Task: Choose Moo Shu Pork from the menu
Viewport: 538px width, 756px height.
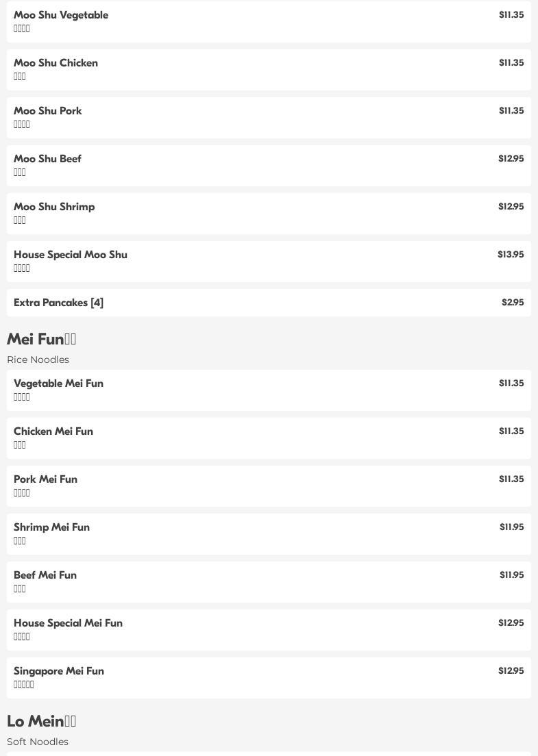Action: pyautogui.click(x=48, y=111)
